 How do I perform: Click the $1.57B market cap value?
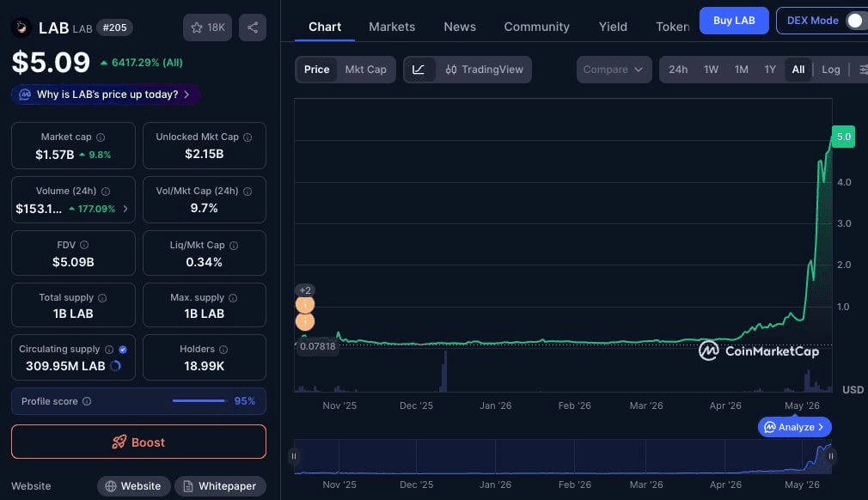pyautogui.click(x=54, y=155)
